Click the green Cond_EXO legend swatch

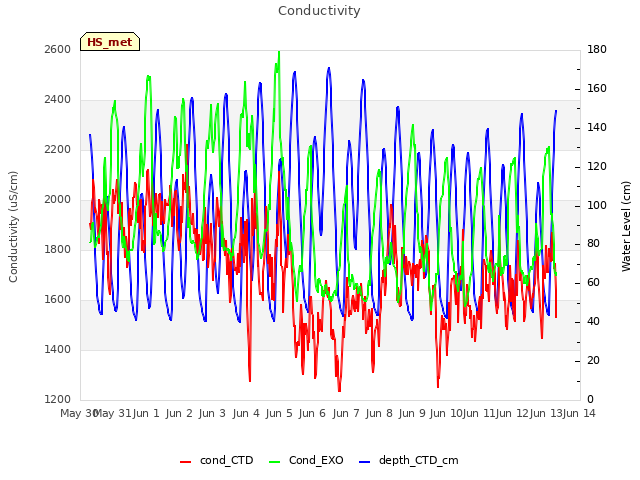[275, 462]
